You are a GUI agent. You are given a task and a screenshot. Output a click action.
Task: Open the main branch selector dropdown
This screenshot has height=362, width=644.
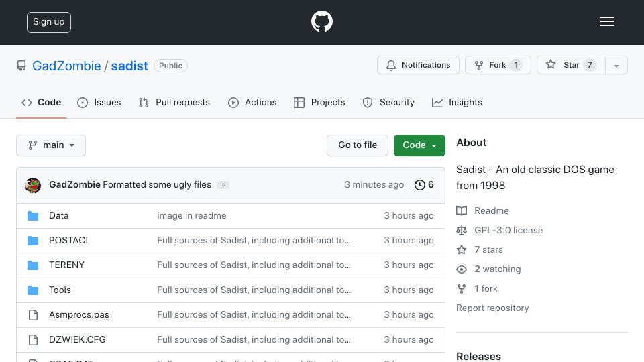click(x=51, y=145)
